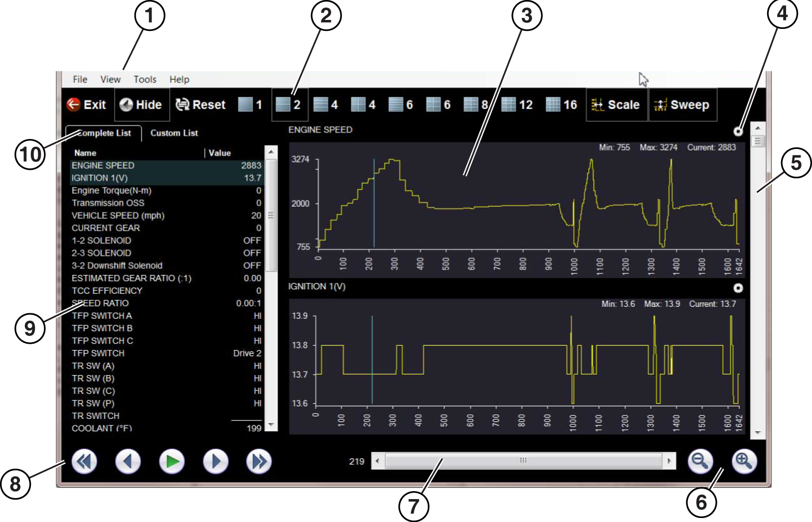Click the Exit icon in toolbar
The image size is (812, 522).
[x=74, y=105]
